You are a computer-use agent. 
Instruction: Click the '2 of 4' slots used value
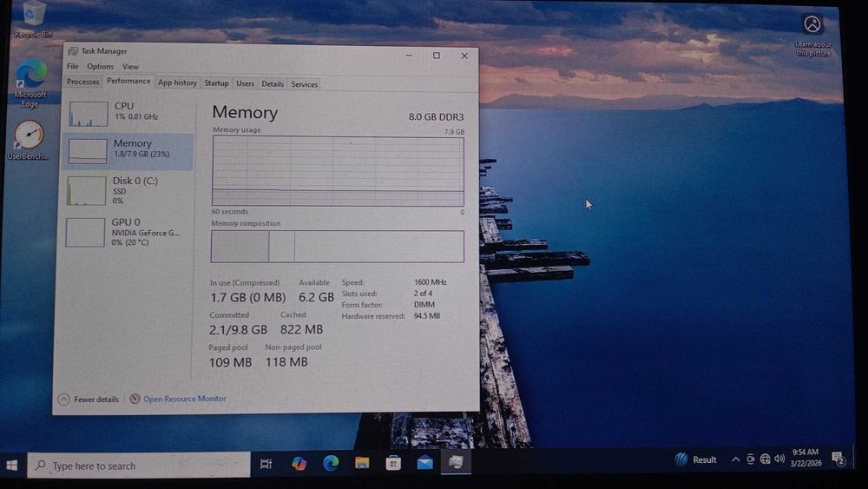click(x=423, y=294)
